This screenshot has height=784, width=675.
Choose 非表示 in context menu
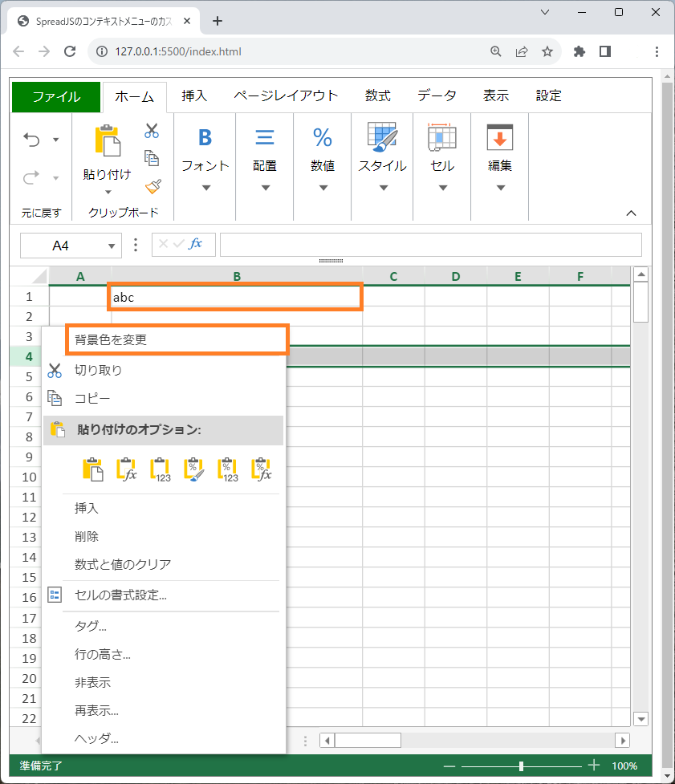click(x=164, y=683)
